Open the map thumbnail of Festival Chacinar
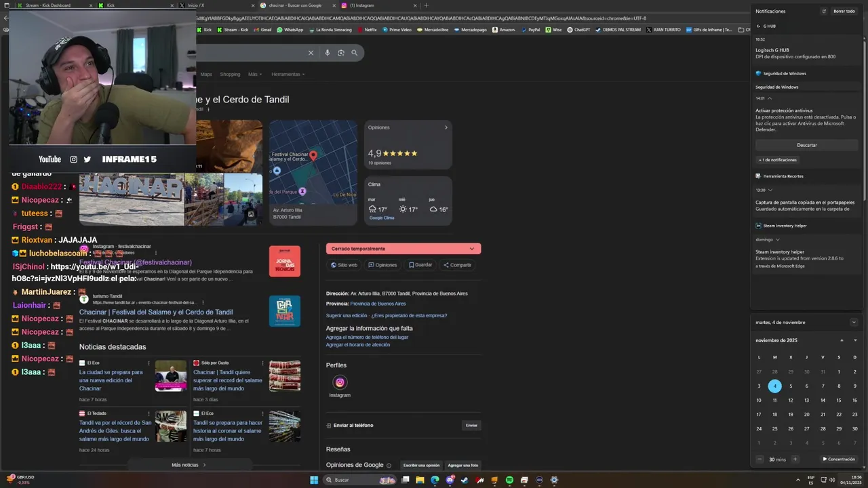The width and height of the screenshot is (868, 488). point(313,162)
